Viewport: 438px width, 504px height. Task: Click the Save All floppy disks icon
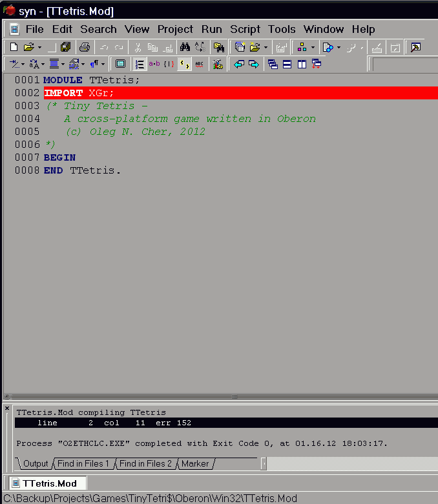[x=66, y=47]
